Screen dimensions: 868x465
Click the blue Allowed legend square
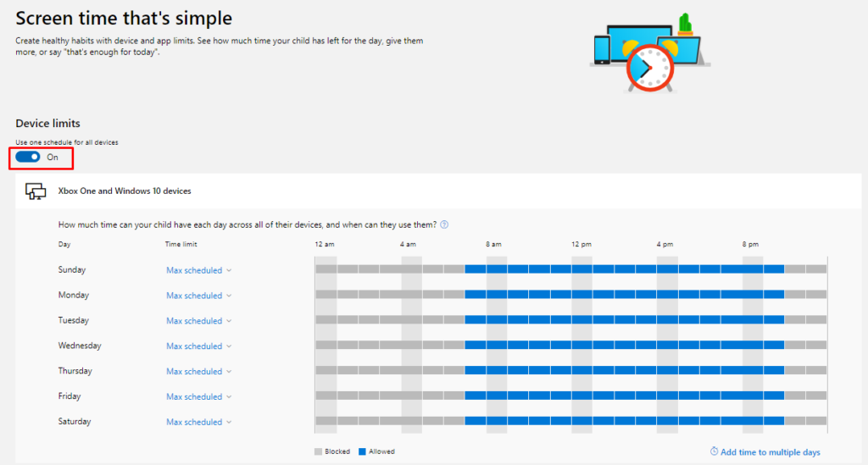point(362,451)
